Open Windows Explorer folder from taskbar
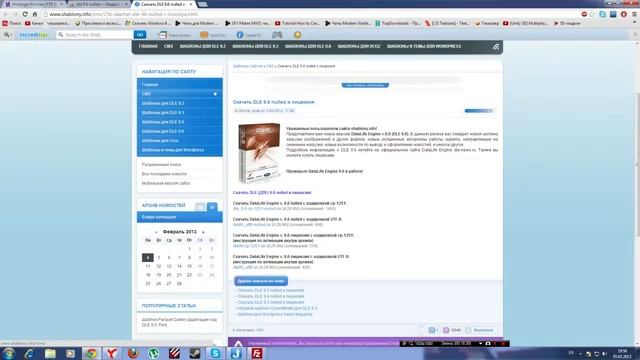The width and height of the screenshot is (640, 360). [50, 353]
